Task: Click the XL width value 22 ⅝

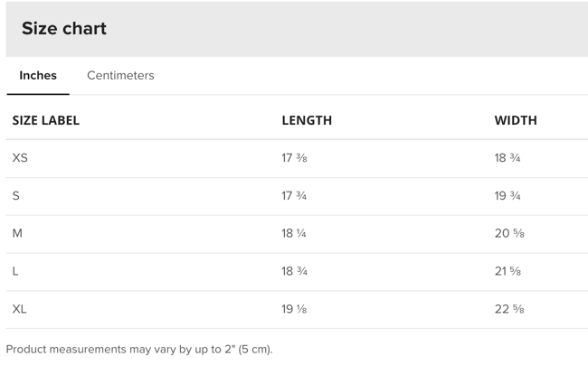Action: click(x=509, y=309)
